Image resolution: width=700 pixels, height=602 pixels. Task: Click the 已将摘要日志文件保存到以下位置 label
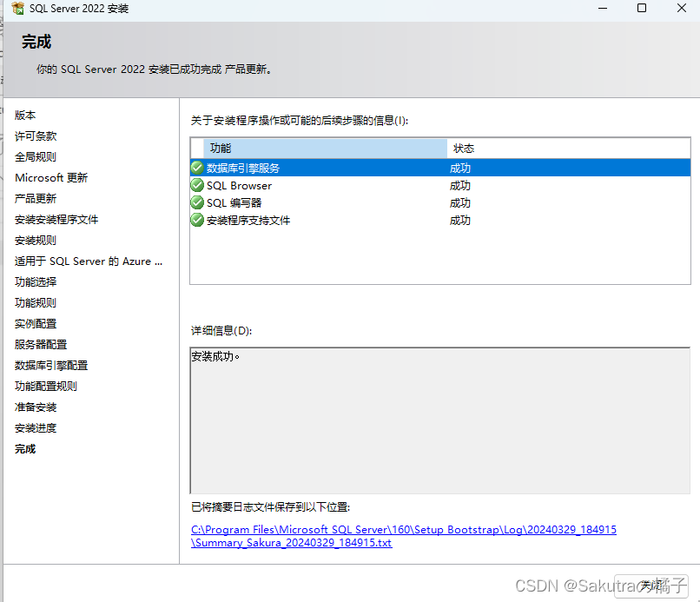[271, 506]
